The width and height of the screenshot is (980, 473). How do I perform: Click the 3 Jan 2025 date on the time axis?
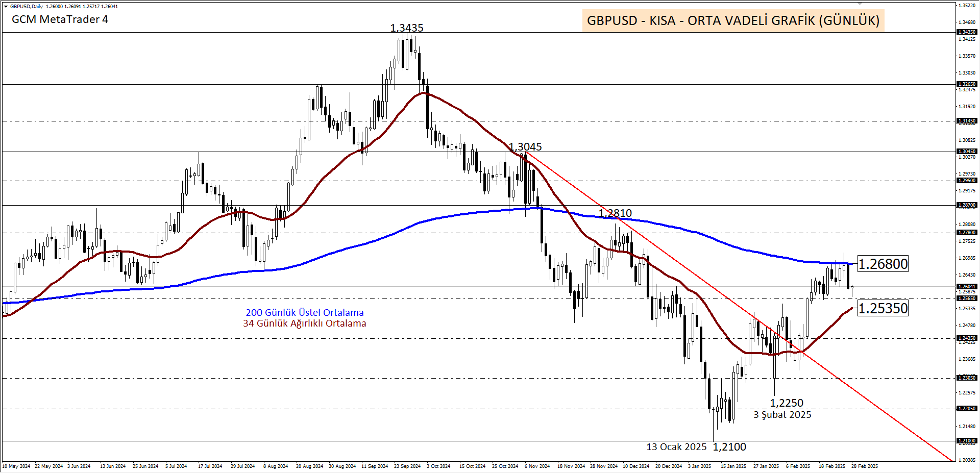[699, 466]
